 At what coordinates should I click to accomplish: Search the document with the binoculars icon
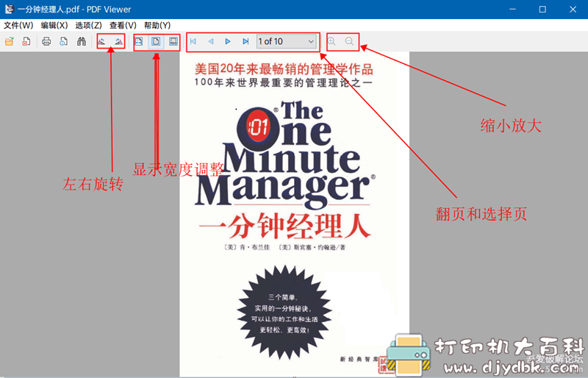(82, 41)
